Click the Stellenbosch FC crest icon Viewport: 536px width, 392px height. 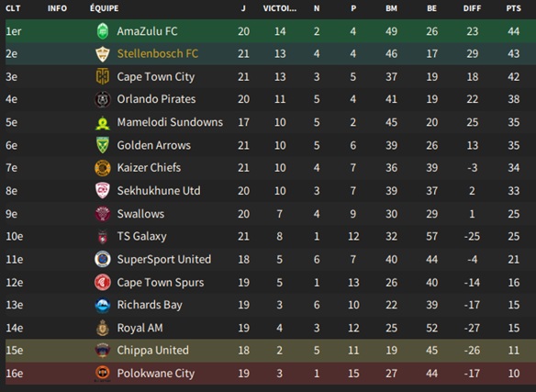(x=103, y=53)
